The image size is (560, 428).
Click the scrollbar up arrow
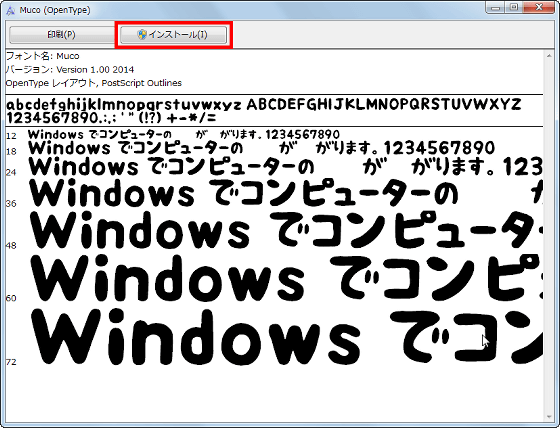click(549, 55)
